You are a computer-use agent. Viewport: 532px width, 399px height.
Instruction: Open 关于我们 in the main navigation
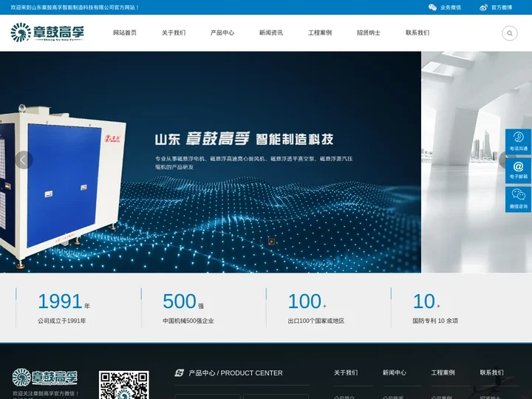pos(174,33)
